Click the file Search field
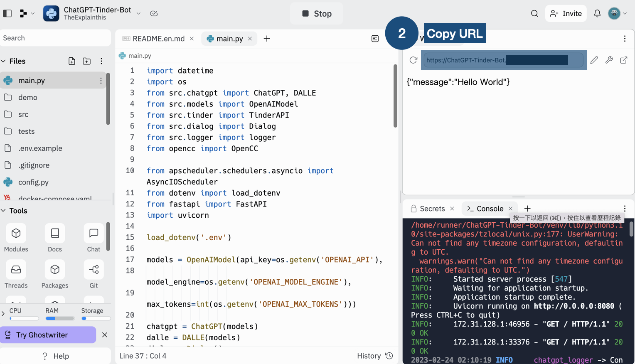The width and height of the screenshot is (635, 364). 55,38
